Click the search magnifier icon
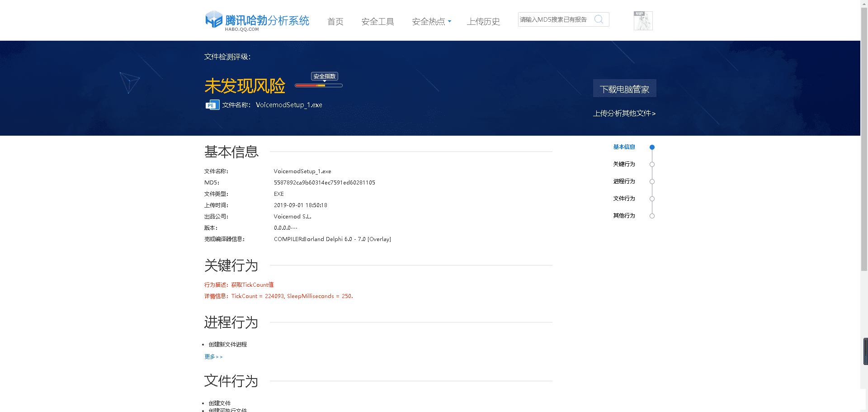 (599, 19)
